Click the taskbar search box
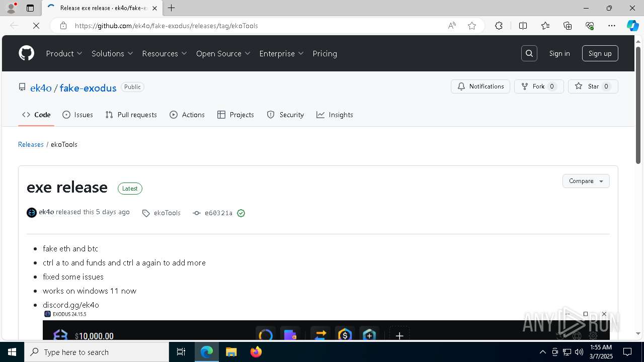The image size is (644, 362). coord(97,352)
